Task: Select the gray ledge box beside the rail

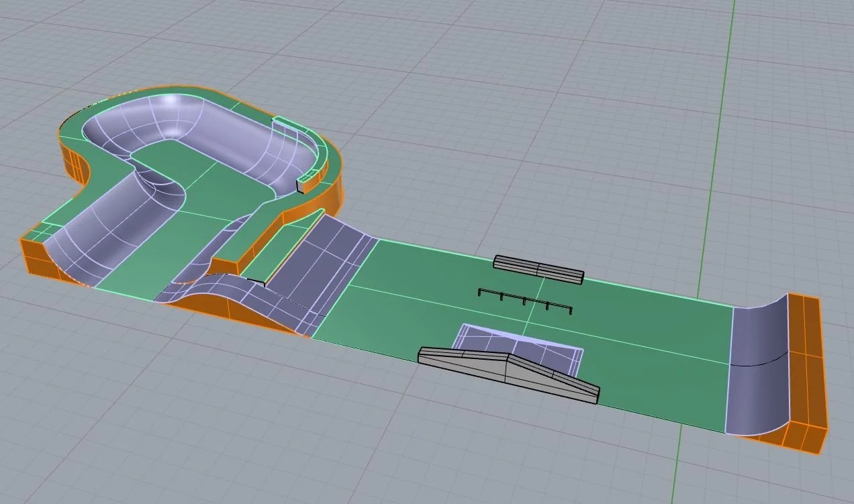Action: 539,269
